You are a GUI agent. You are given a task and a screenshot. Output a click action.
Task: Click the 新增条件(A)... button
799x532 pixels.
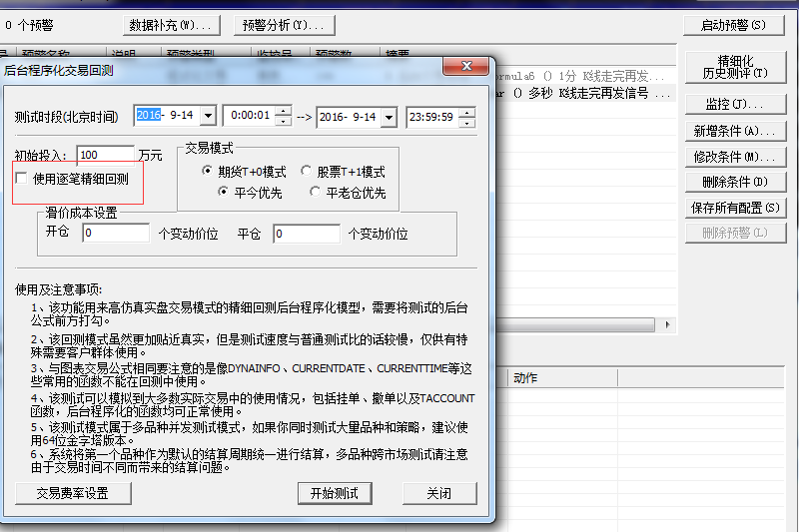733,131
